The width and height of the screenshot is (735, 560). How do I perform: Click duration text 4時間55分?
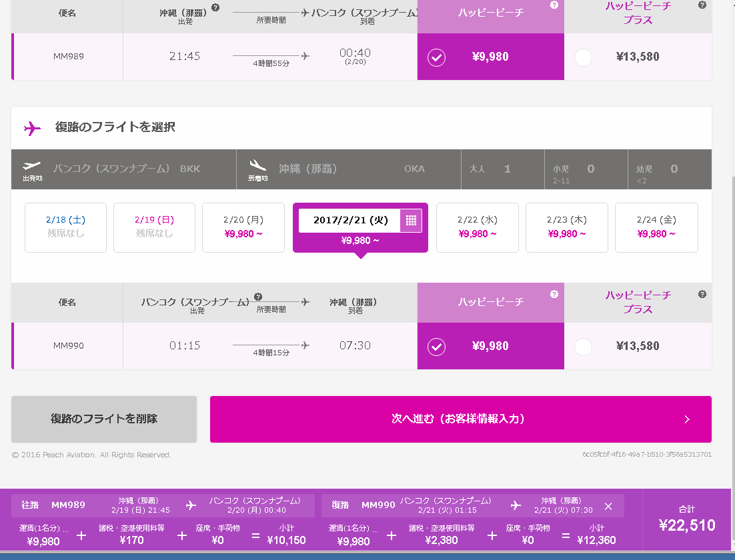pos(271,64)
